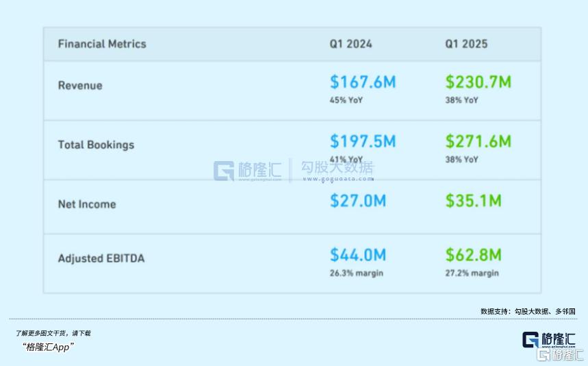Click the $167.6M revenue figure
This screenshot has width=588, height=366.
coord(363,82)
